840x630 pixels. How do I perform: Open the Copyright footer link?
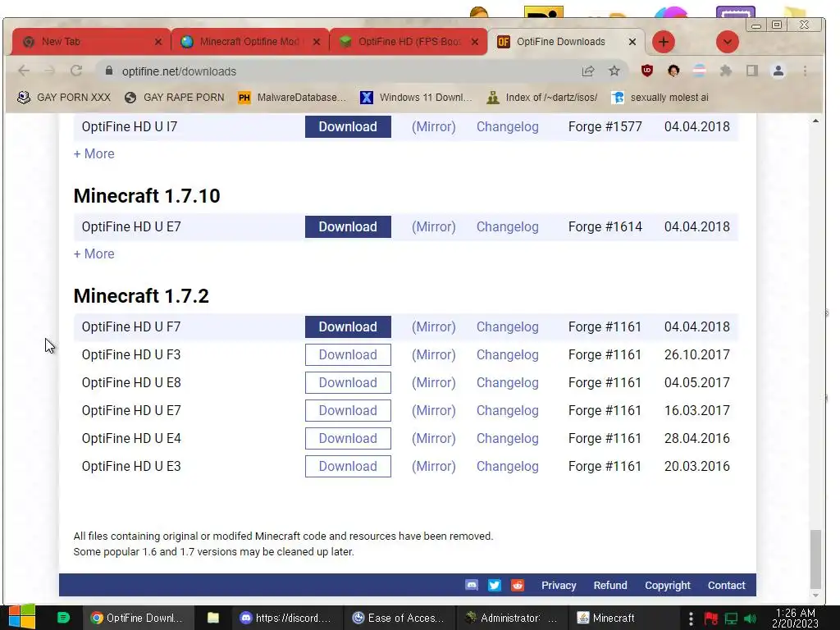[668, 586]
